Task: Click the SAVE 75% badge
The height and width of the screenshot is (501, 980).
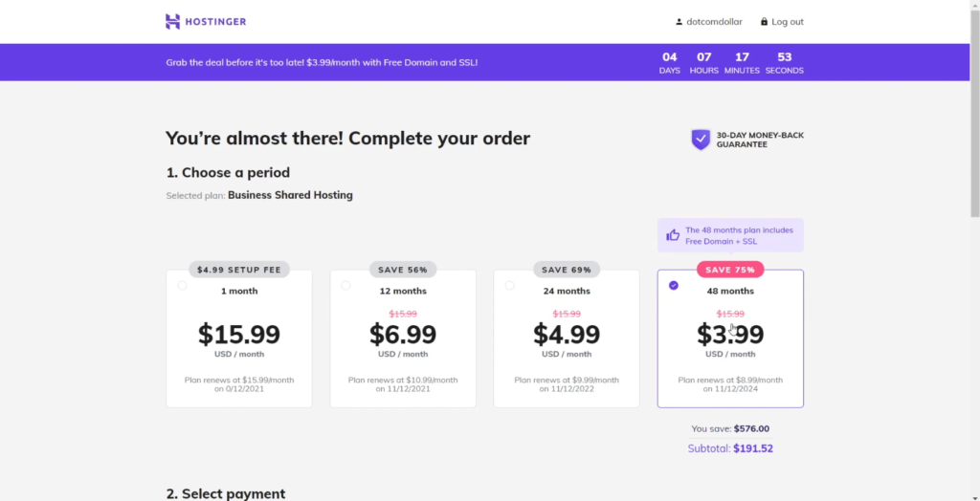Action: 730,270
